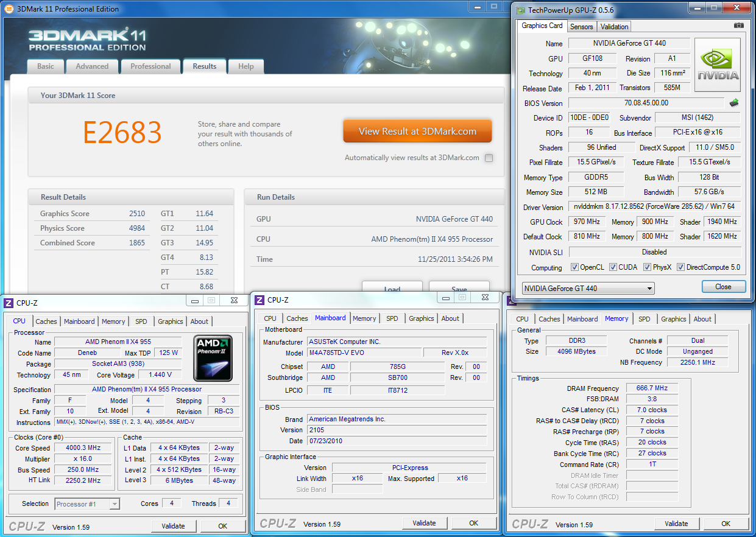Viewport: 756px width, 537px height.
Task: Open the Advanced tab in 3DMark 11
Action: point(92,66)
